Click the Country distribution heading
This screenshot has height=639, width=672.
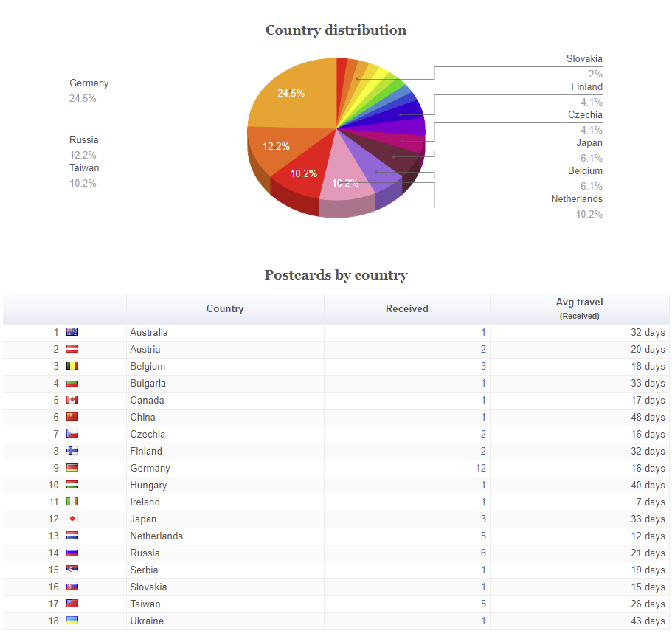click(x=336, y=30)
